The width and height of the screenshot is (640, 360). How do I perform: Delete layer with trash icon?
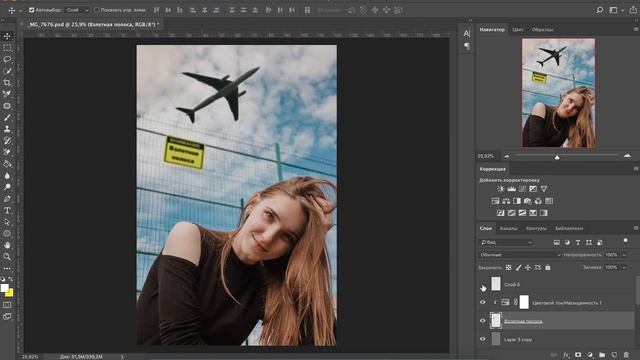pyautogui.click(x=626, y=355)
